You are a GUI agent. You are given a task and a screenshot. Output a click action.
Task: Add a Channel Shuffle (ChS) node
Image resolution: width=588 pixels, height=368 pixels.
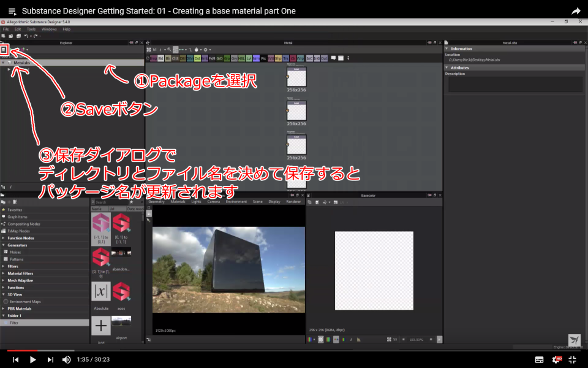click(x=175, y=59)
